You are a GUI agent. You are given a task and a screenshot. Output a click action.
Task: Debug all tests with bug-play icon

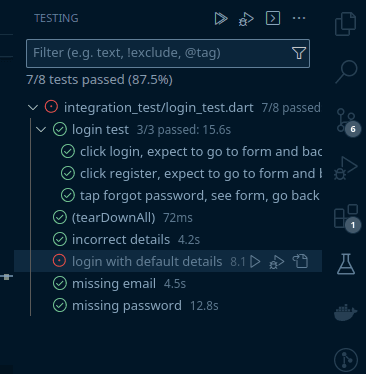[x=246, y=19]
